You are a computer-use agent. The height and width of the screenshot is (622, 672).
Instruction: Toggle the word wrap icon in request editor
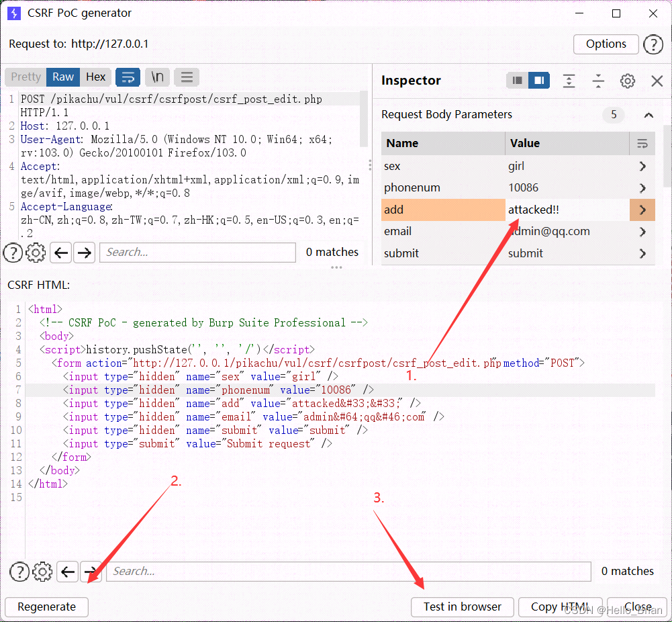(x=128, y=77)
